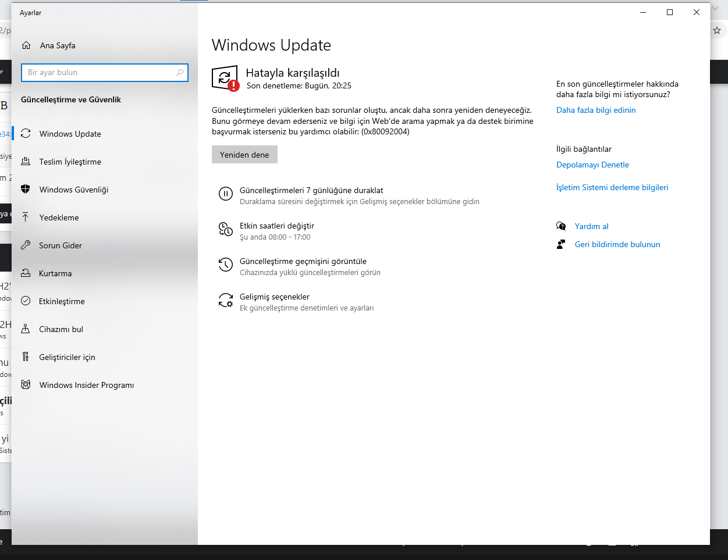Click the Windows Update page heading

point(271,45)
